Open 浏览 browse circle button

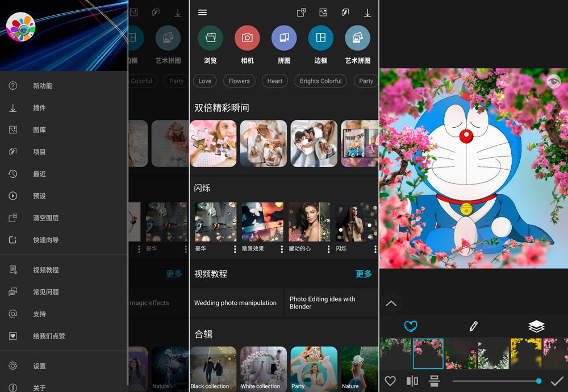pyautogui.click(x=211, y=37)
